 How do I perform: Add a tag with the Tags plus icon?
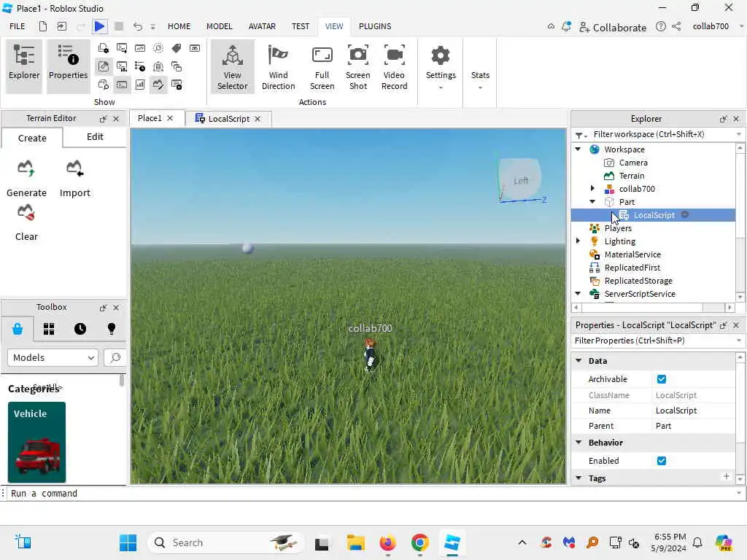[x=726, y=477]
